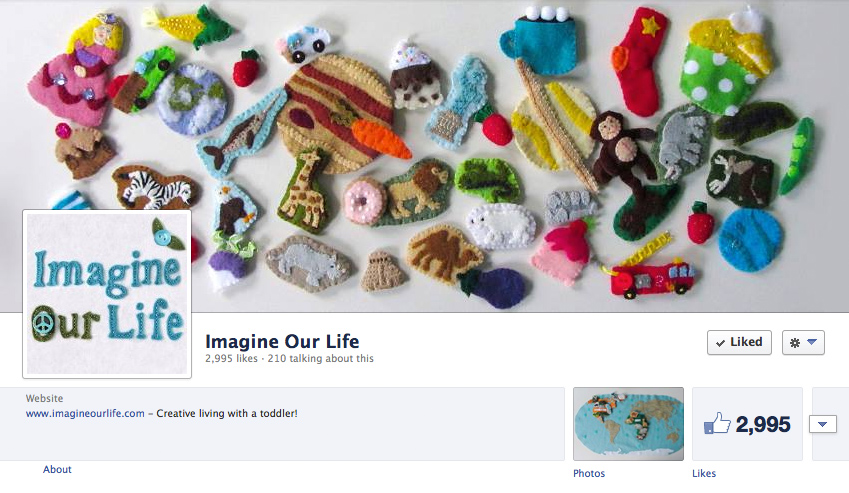The image size is (849, 493).
Task: Click the gear settings icon
Action: click(795, 343)
